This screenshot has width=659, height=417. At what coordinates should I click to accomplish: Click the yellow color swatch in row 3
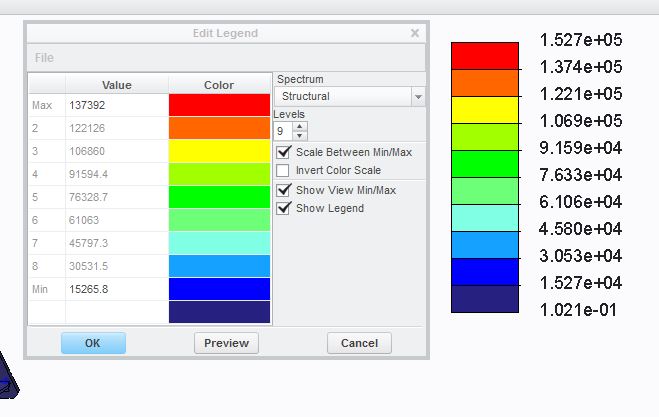[x=219, y=151]
